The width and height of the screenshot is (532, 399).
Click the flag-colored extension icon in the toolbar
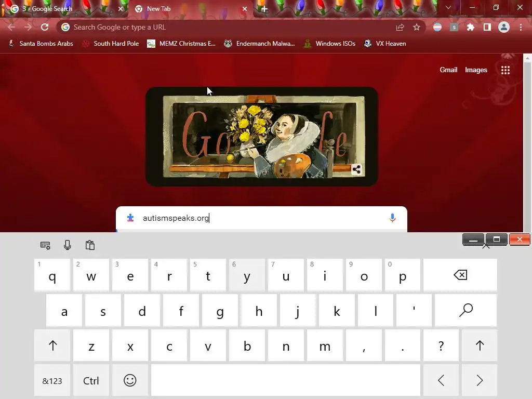click(x=437, y=27)
